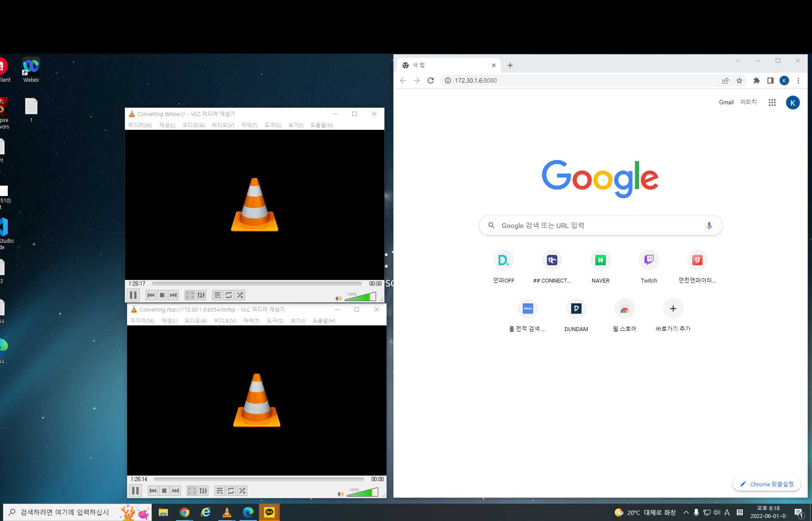812x521 pixels.
Task: Open the Gmail link
Action: tap(726, 103)
